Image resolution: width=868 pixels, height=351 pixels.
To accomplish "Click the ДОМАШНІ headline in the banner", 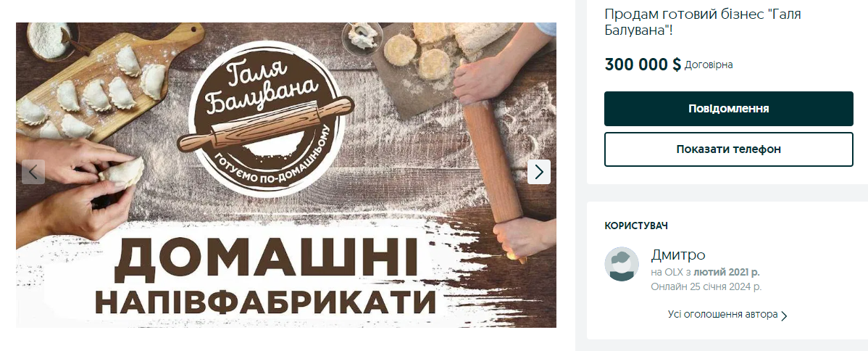I will pyautogui.click(x=264, y=258).
